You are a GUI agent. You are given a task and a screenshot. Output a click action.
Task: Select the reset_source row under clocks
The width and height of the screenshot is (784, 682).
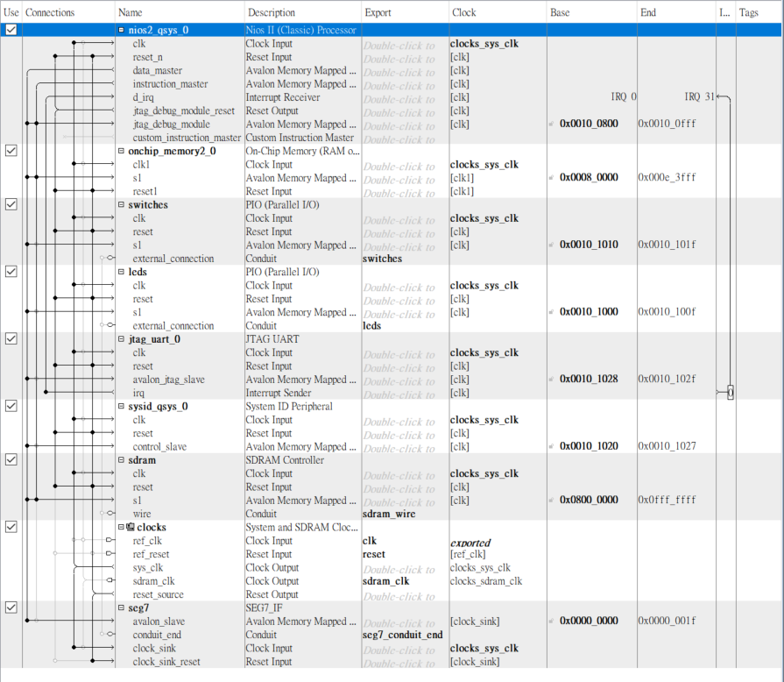(158, 594)
